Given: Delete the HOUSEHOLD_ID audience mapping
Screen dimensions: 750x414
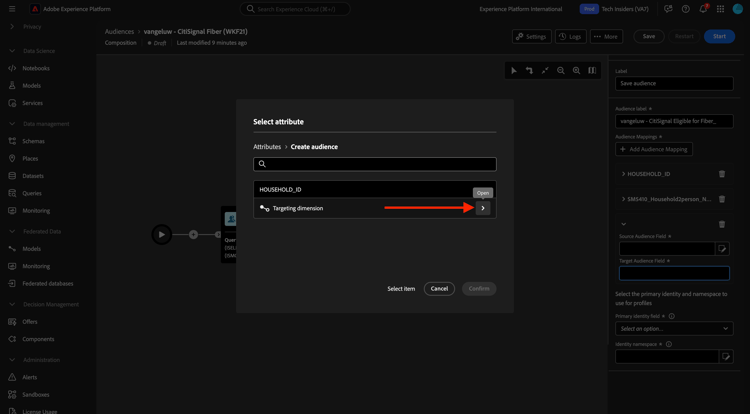Looking at the screenshot, I should (x=722, y=174).
